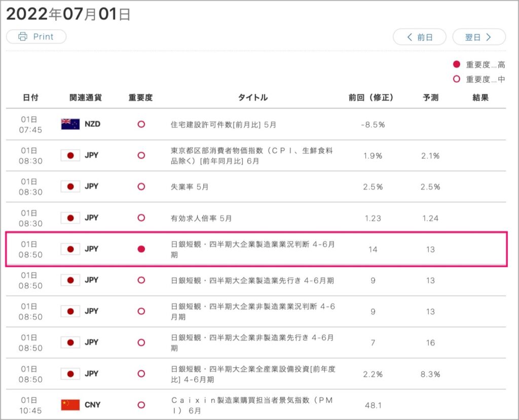
Task: Click the forecast value 16
Action: pyautogui.click(x=430, y=343)
